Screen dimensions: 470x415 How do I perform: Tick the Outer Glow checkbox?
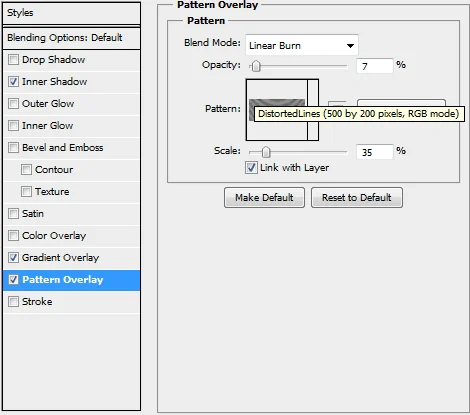point(13,104)
